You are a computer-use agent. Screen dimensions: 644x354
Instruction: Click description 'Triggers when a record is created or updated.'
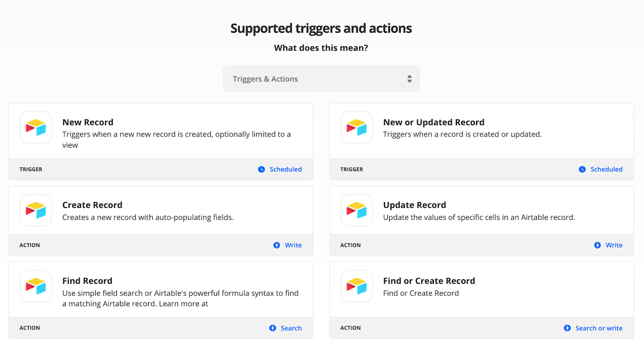462,134
